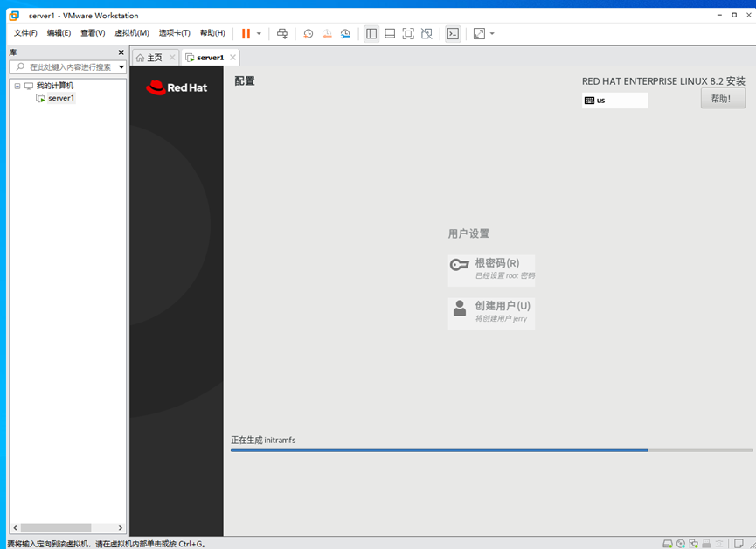756x549 pixels.
Task: Open the 文件(F) menu
Action: [x=25, y=33]
